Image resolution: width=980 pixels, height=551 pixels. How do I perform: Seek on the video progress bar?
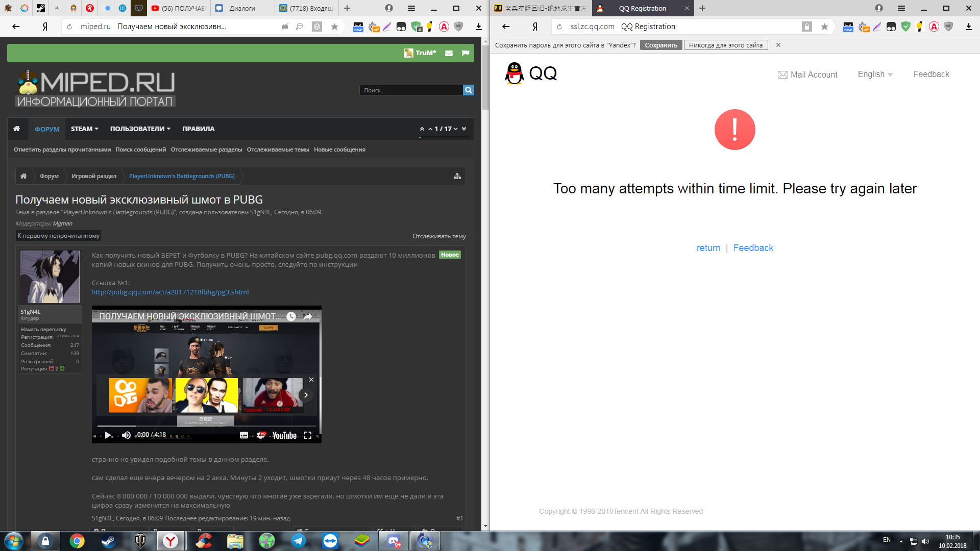click(207, 426)
